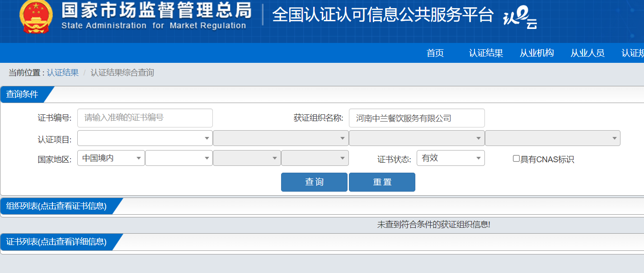Viewport: 644px width, 273px height.
Task: Open the 首页 navigation menu
Action: (x=435, y=53)
